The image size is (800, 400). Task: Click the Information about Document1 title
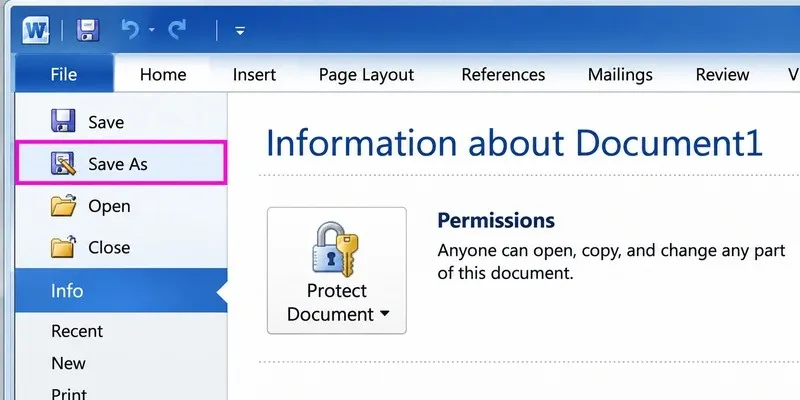514,143
